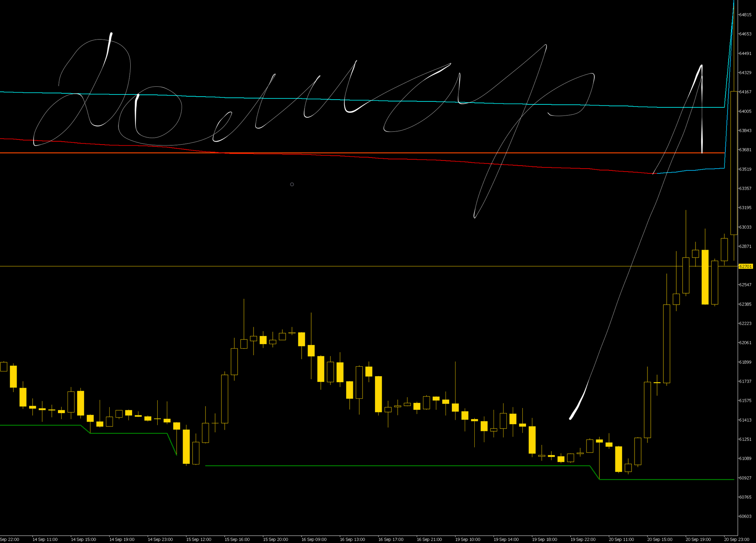Click the large bearish candle near 20 Sep 19:00

click(705, 277)
